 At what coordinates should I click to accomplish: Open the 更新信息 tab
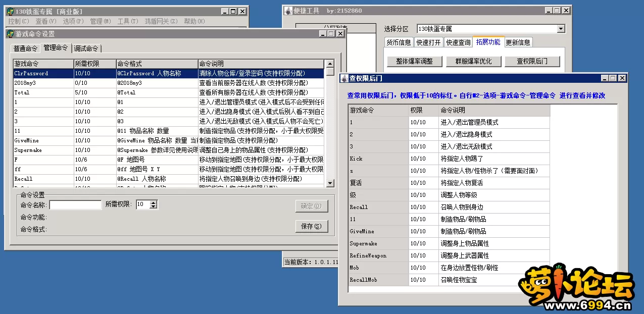[518, 42]
